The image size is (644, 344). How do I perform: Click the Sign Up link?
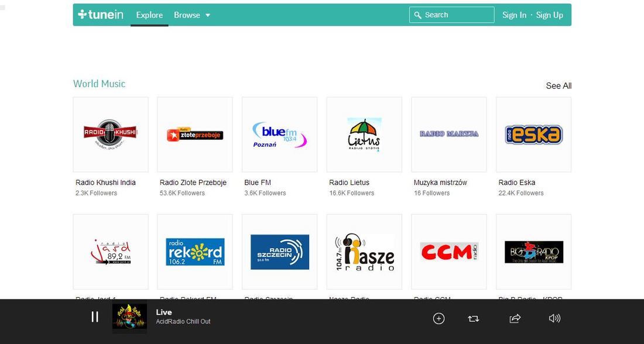[x=550, y=15]
